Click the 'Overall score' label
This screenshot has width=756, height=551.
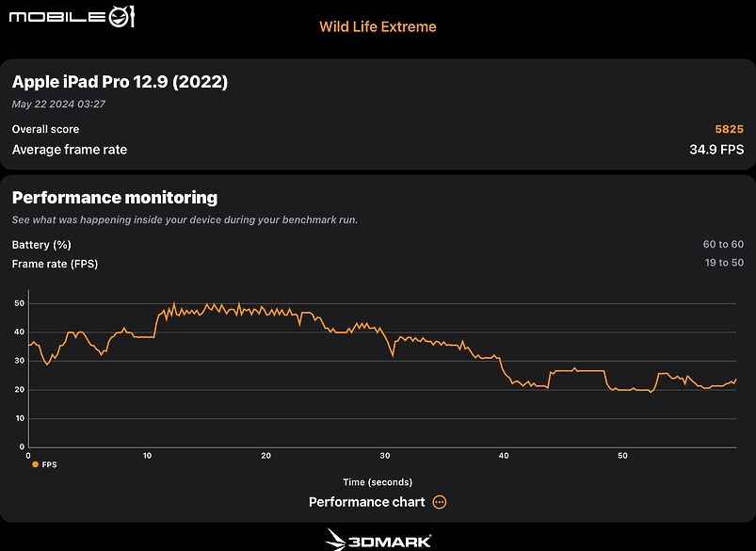[x=45, y=129]
